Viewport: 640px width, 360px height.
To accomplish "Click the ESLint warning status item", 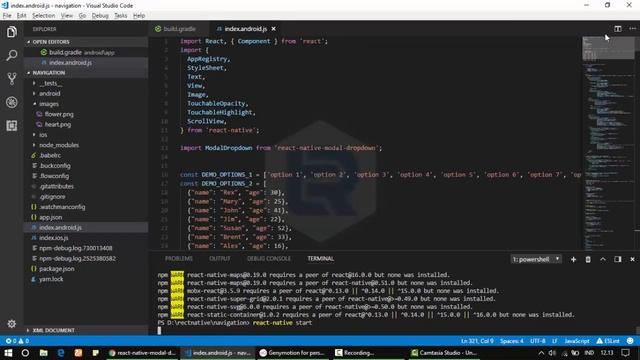I will tap(608, 341).
